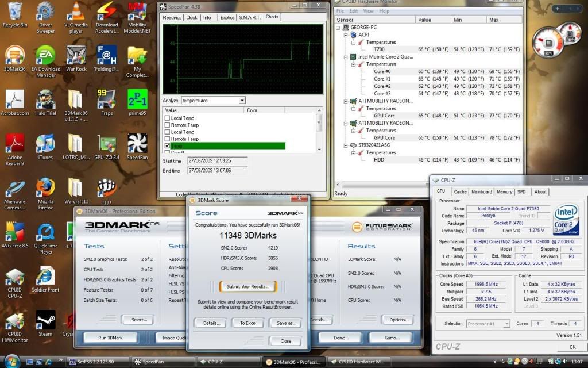The height and width of the screenshot is (368, 588).
Task: Open the Analyze temperatures dropdown
Action: (x=242, y=100)
